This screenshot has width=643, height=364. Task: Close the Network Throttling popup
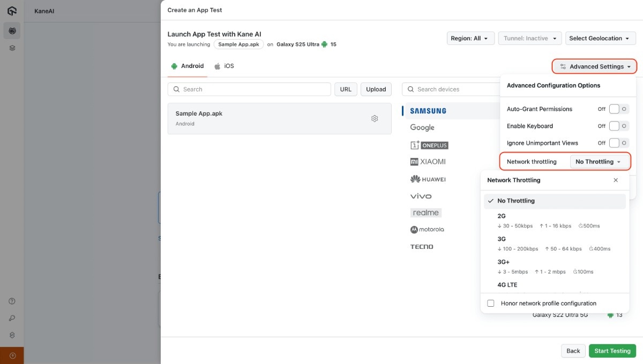616,180
